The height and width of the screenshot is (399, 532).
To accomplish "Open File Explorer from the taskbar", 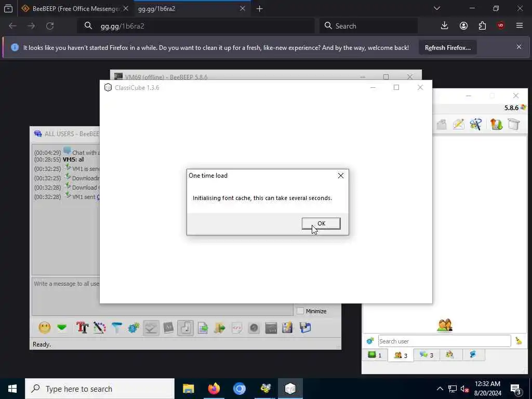I will point(188,389).
